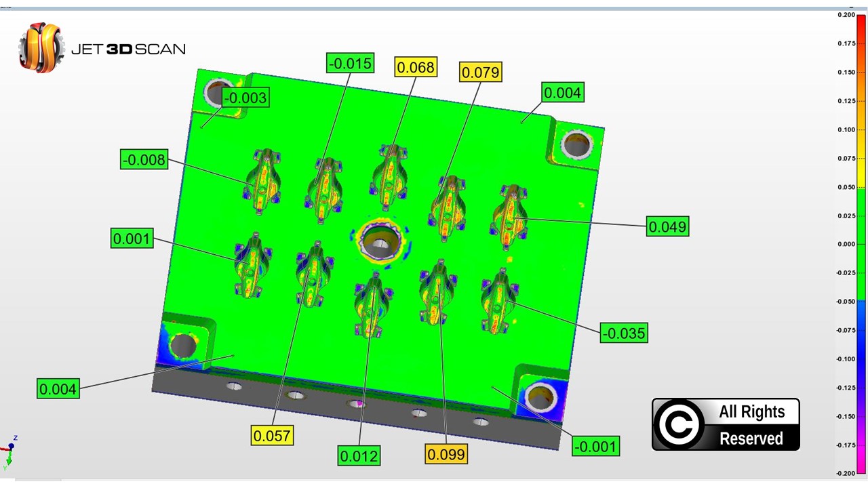Viewport: 868px width, 488px height.
Task: Select the -0.015 deviation annotation
Action: [x=350, y=64]
